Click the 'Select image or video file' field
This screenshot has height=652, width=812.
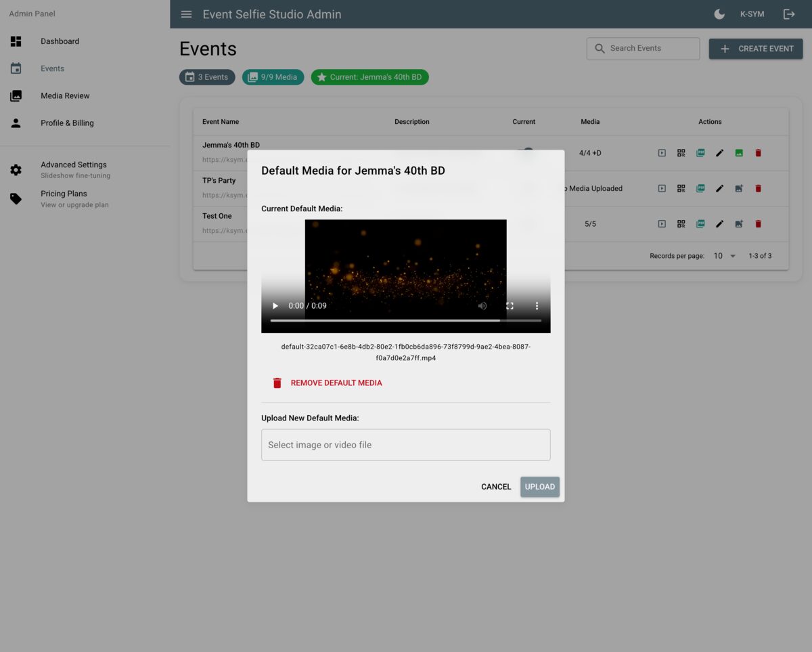405,445
